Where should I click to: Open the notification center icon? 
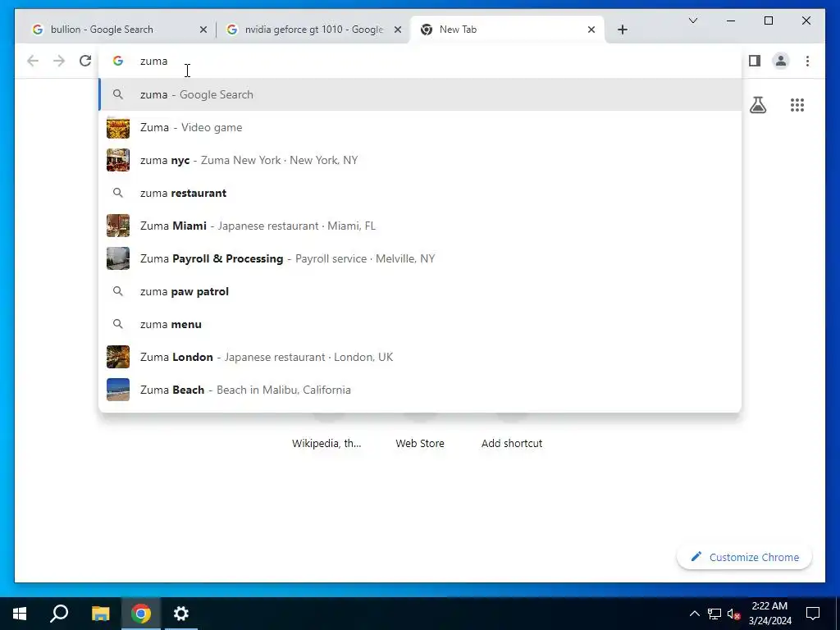[813, 614]
